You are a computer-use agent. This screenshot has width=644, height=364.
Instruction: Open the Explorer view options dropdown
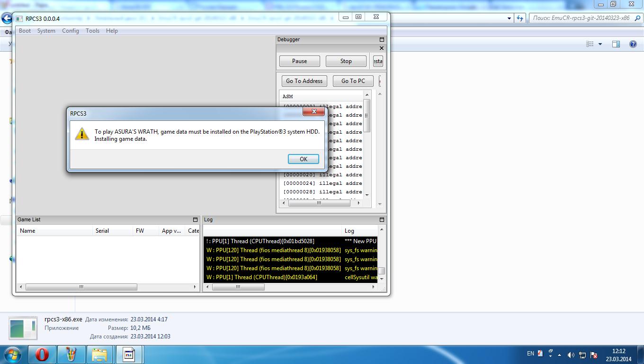600,44
